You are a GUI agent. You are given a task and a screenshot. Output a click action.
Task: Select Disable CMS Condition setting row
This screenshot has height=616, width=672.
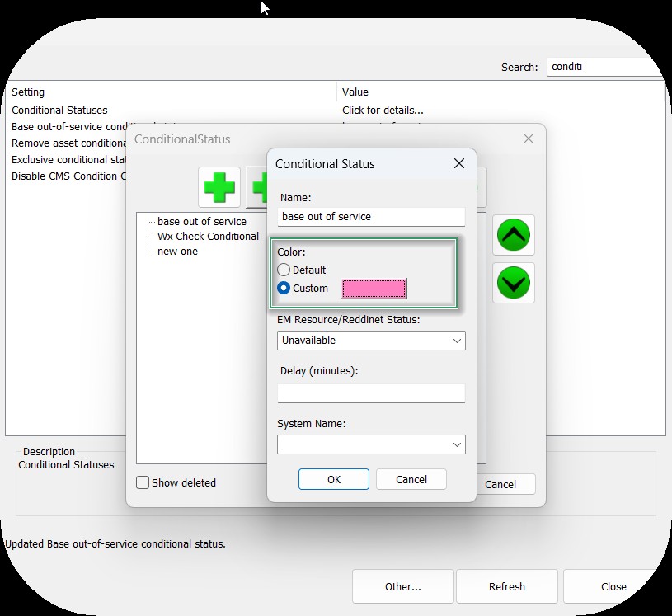[x=68, y=176]
